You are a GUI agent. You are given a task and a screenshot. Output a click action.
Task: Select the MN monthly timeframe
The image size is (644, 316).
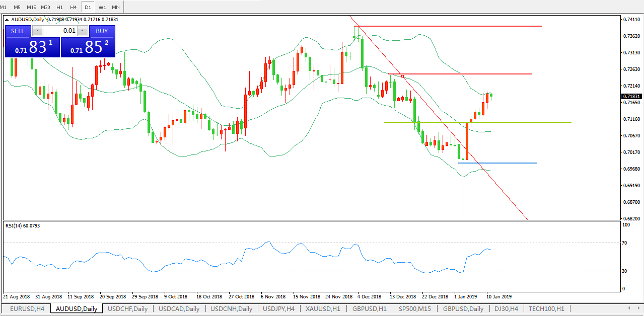[116, 7]
